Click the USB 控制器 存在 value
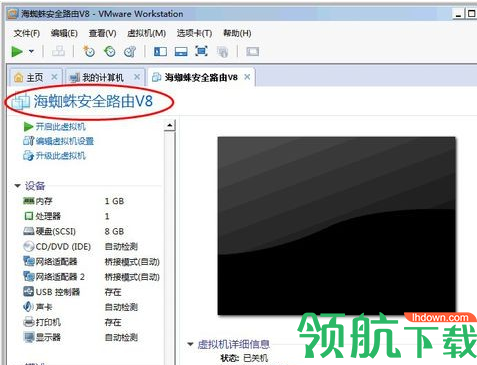Viewport: 477px width, 365px height. coord(113,292)
